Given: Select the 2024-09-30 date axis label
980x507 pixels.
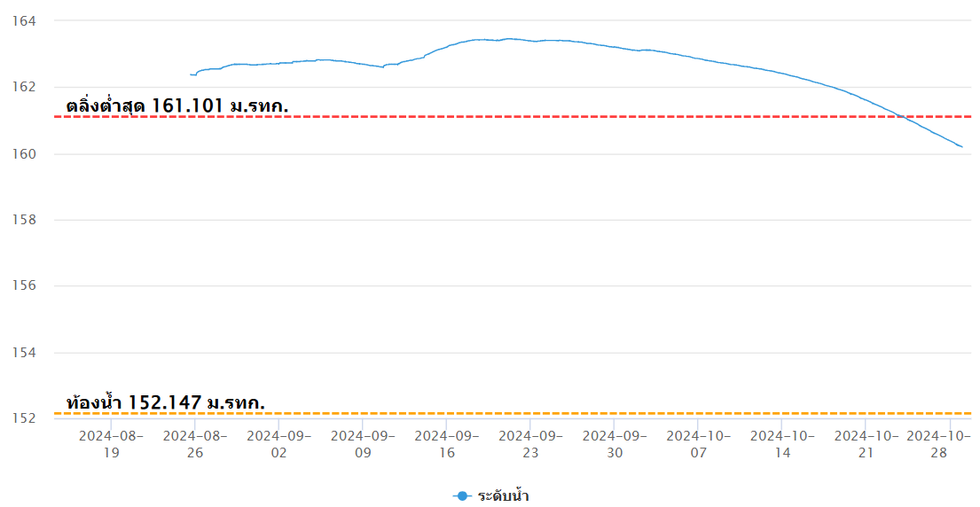Looking at the screenshot, I should (615, 445).
